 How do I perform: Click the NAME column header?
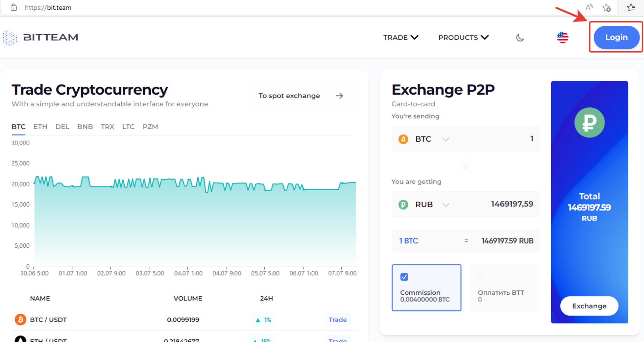tap(40, 299)
